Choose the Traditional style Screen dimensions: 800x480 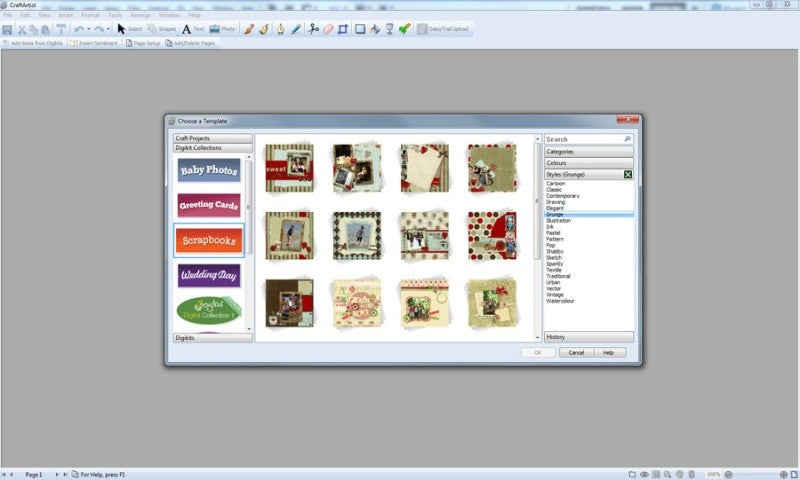point(558,276)
